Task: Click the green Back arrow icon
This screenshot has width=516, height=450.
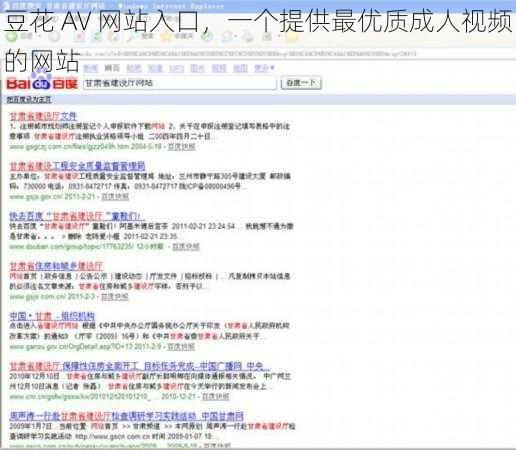Action: 12,36
